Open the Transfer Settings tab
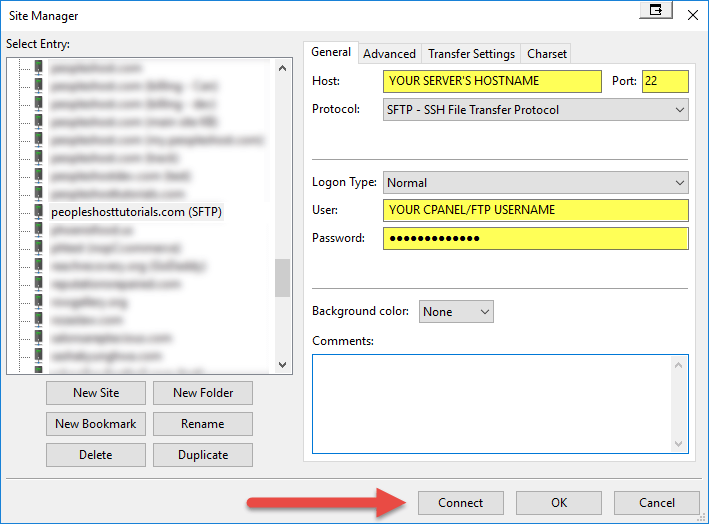Screen dimensions: 709x524 [x=471, y=54]
